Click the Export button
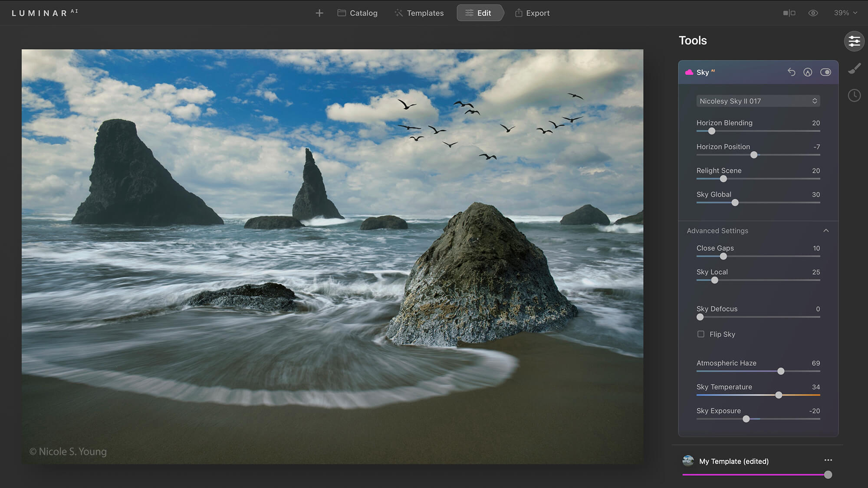Viewport: 868px width, 488px height. tap(532, 13)
